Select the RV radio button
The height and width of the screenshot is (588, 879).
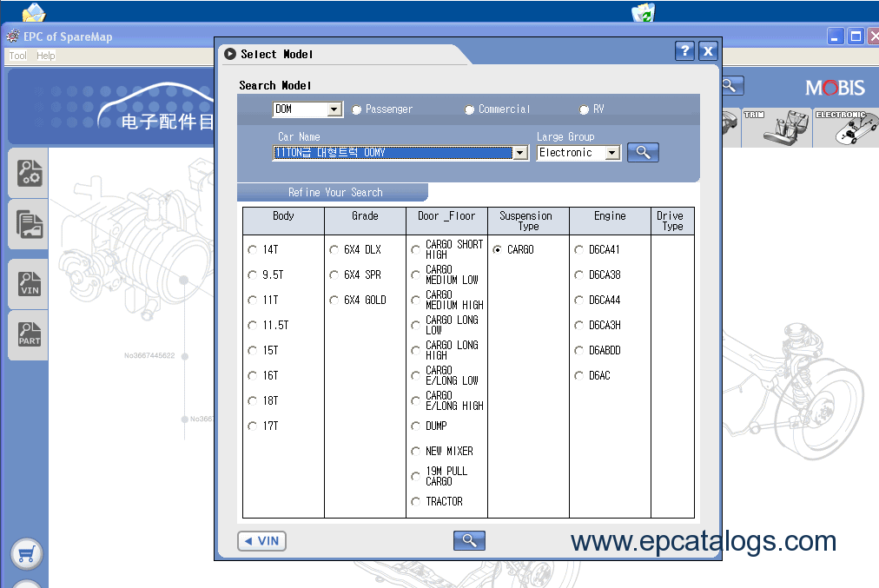click(585, 109)
